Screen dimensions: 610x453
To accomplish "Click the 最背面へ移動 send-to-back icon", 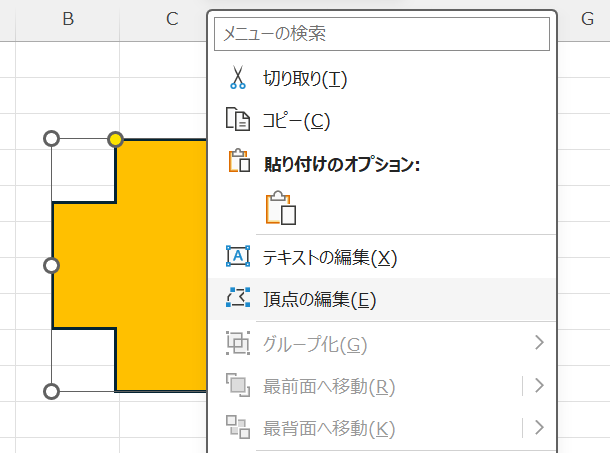I will pyautogui.click(x=237, y=428).
